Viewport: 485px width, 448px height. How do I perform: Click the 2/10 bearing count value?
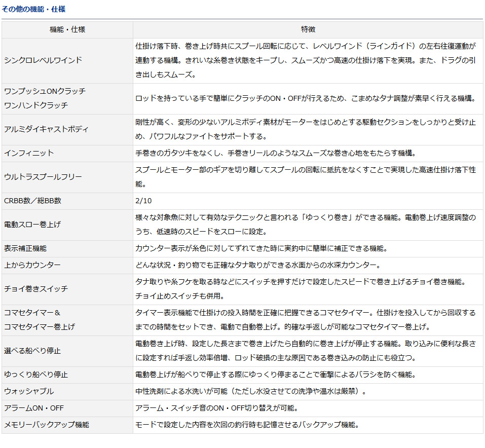click(x=143, y=201)
